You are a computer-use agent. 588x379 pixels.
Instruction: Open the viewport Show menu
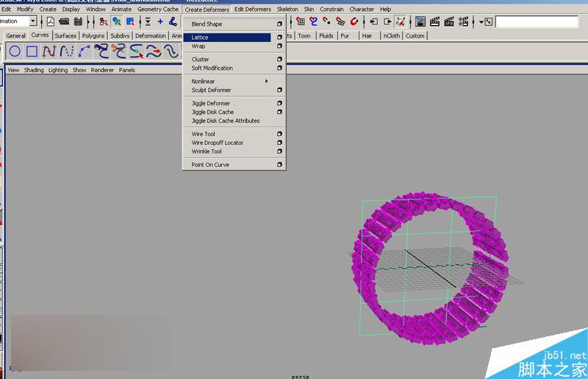coord(79,70)
